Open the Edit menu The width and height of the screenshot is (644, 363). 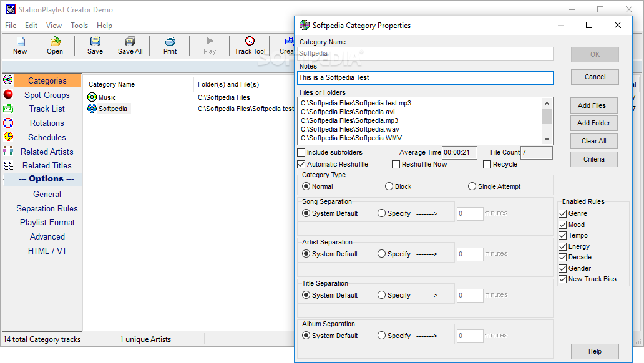tap(31, 26)
